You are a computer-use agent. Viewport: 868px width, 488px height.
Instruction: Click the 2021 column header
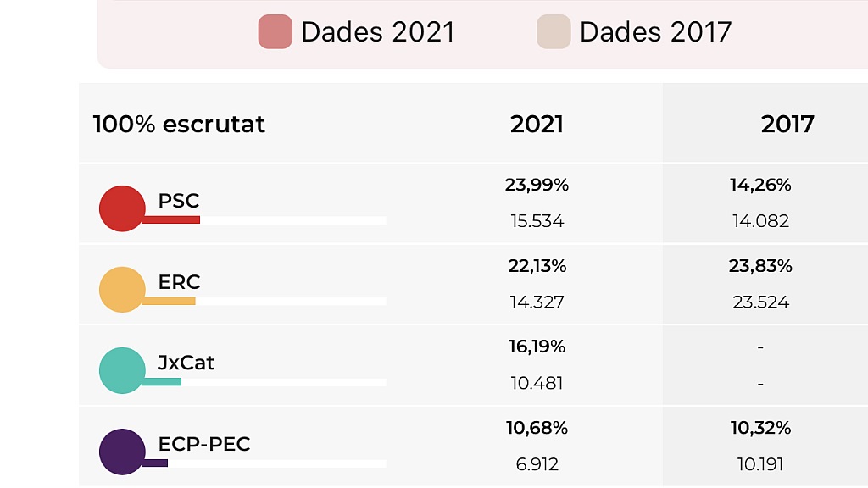click(537, 124)
